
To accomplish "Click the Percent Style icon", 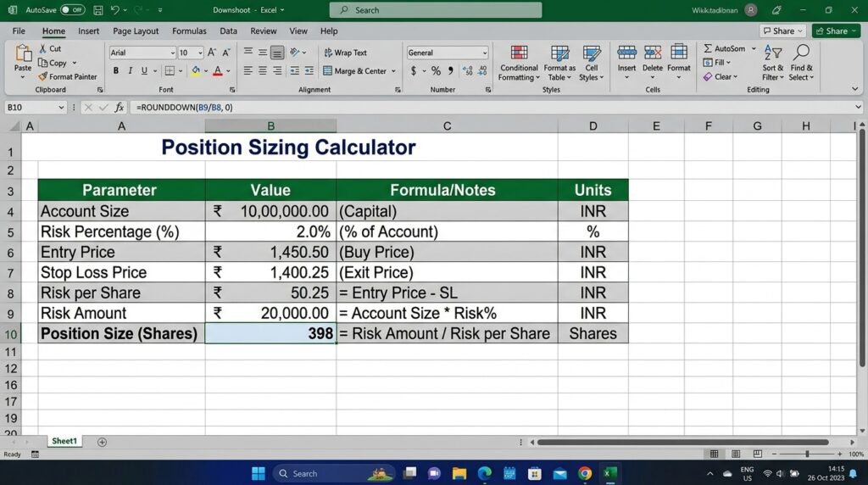I will click(436, 71).
